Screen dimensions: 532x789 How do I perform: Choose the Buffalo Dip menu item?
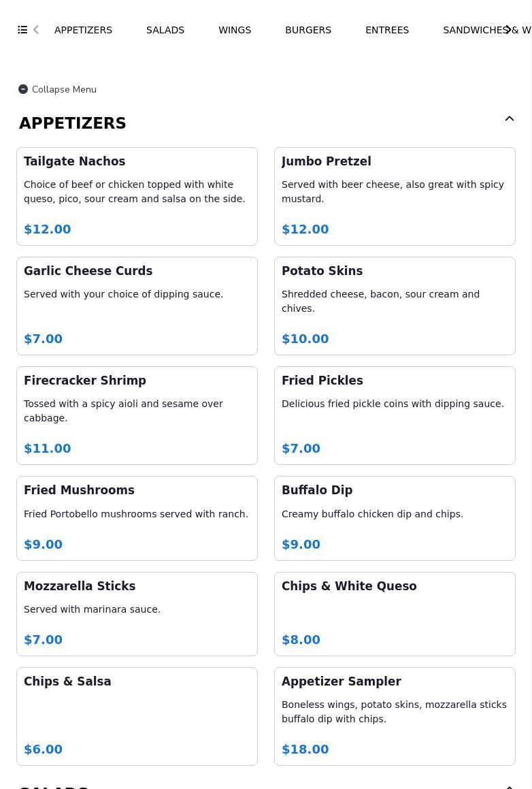pos(395,518)
